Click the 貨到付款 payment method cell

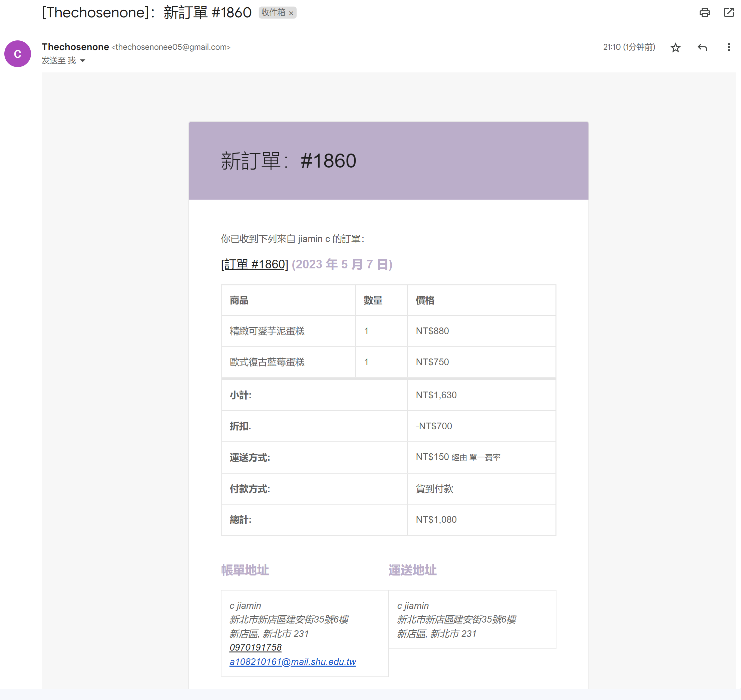point(435,489)
